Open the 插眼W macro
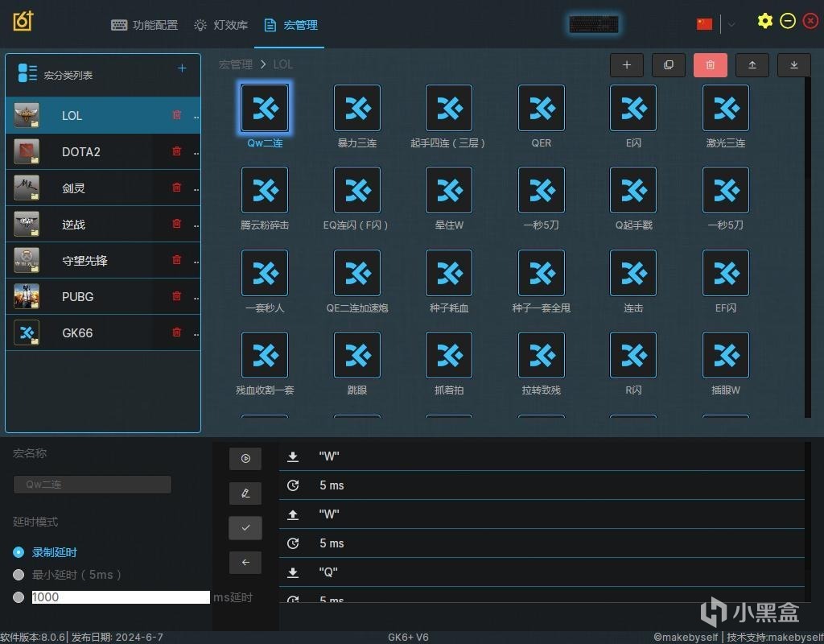Viewport: 824px width, 644px height. (726, 355)
